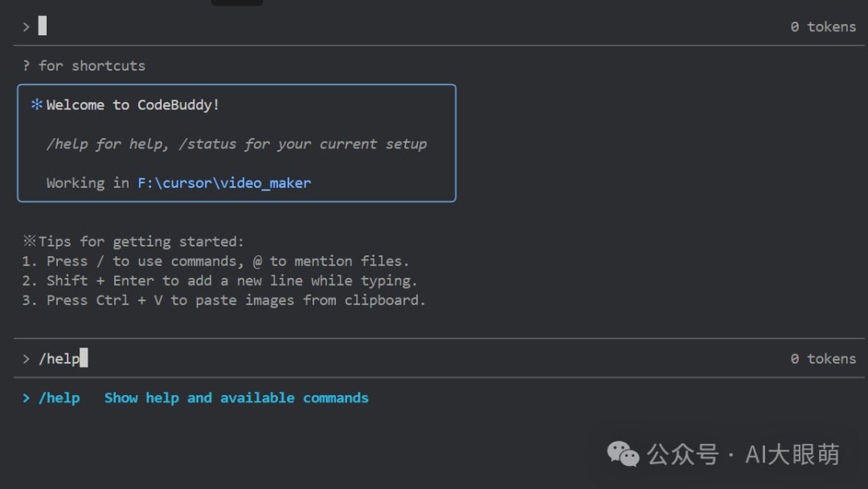Click the top '0 tokens' counter
The height and width of the screenshot is (489, 868).
pyautogui.click(x=823, y=27)
